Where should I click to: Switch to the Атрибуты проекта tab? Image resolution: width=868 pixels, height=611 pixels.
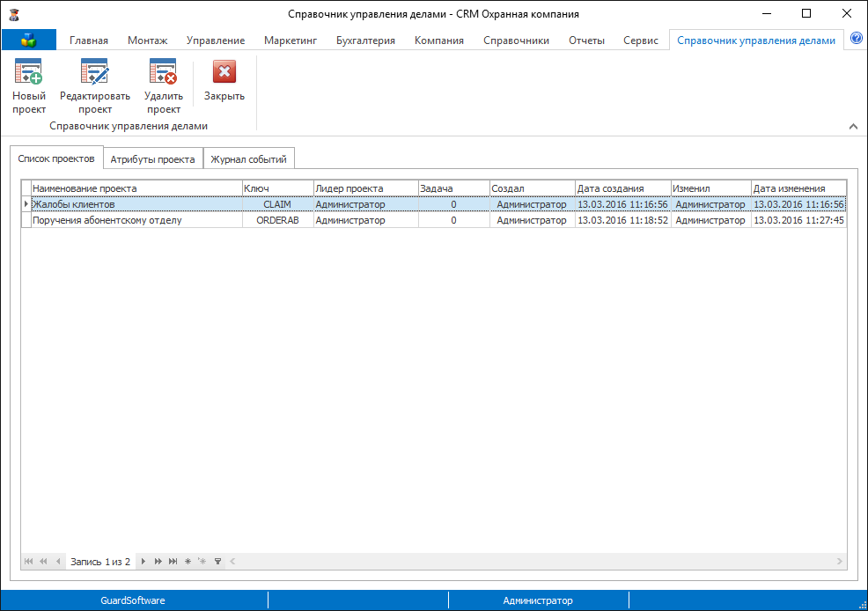(153, 159)
